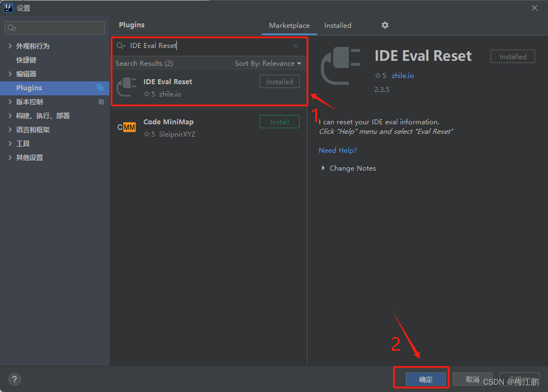Open the Need Help? link
Viewport: 548px width, 392px height.
click(x=338, y=150)
